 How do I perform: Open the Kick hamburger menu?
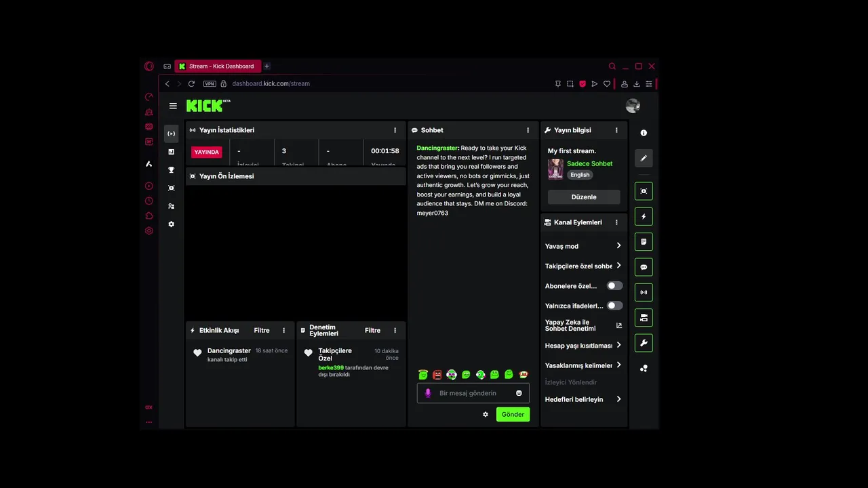pyautogui.click(x=173, y=106)
